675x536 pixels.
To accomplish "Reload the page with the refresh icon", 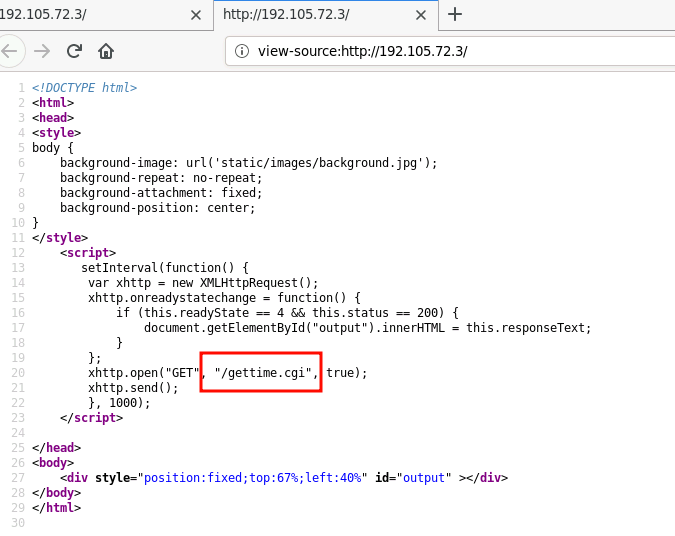I will (74, 51).
